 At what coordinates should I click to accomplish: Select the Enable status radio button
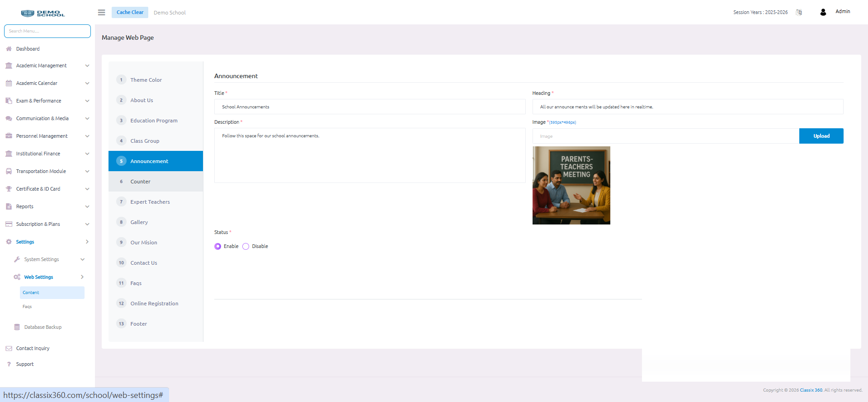point(218,246)
